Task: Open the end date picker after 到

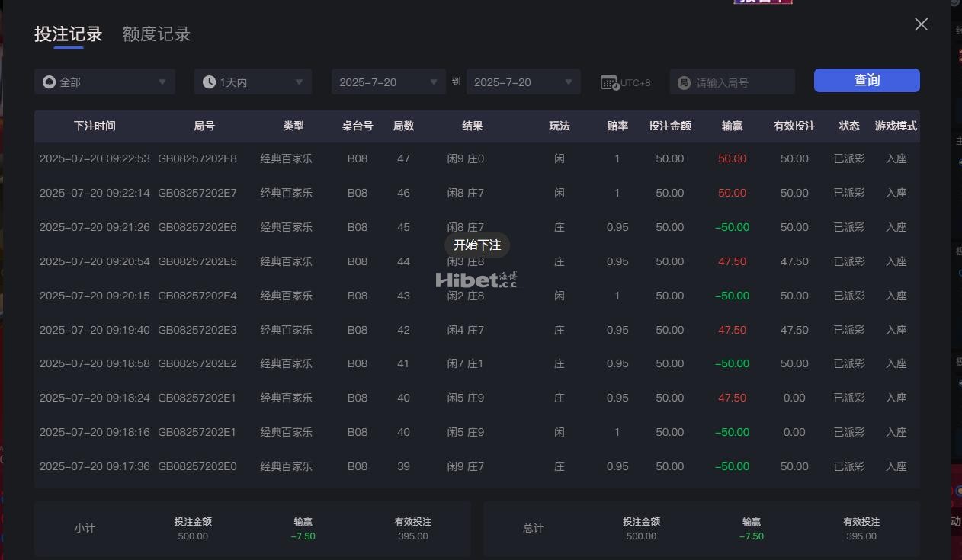Action: tap(523, 82)
